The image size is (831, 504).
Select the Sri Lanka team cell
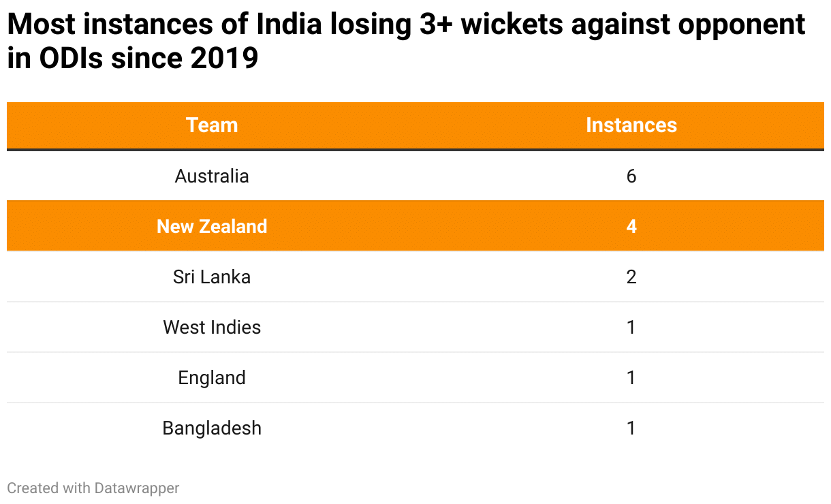212,277
